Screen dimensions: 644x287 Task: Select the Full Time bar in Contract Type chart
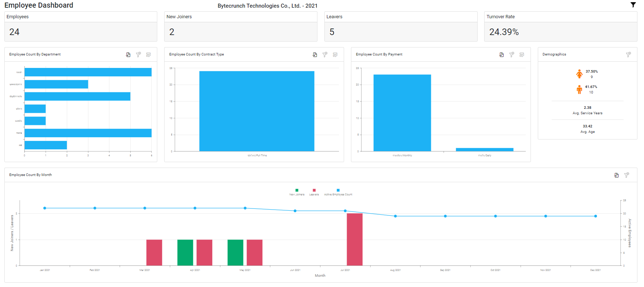tap(257, 111)
